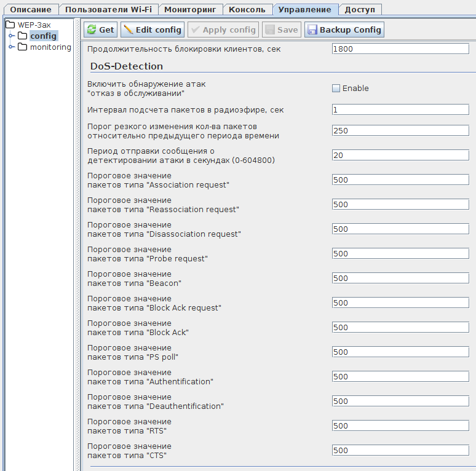Click the Apply config checkmark icon

(196, 30)
